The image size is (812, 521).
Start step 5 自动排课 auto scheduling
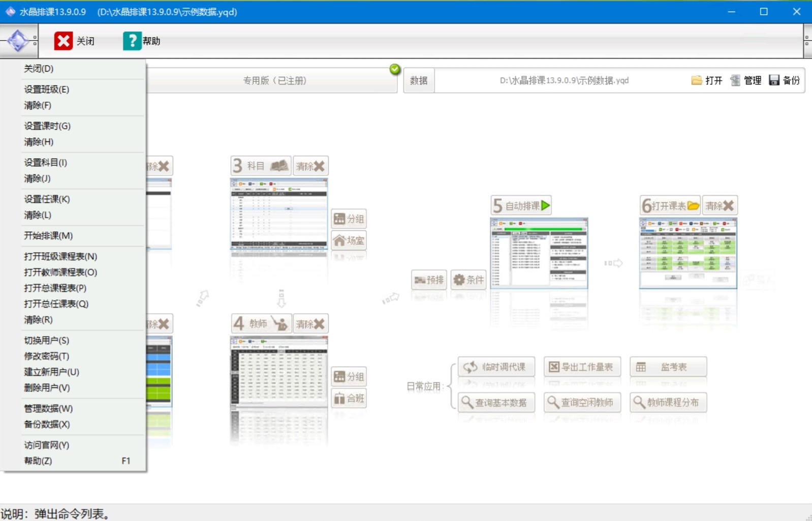tap(521, 205)
